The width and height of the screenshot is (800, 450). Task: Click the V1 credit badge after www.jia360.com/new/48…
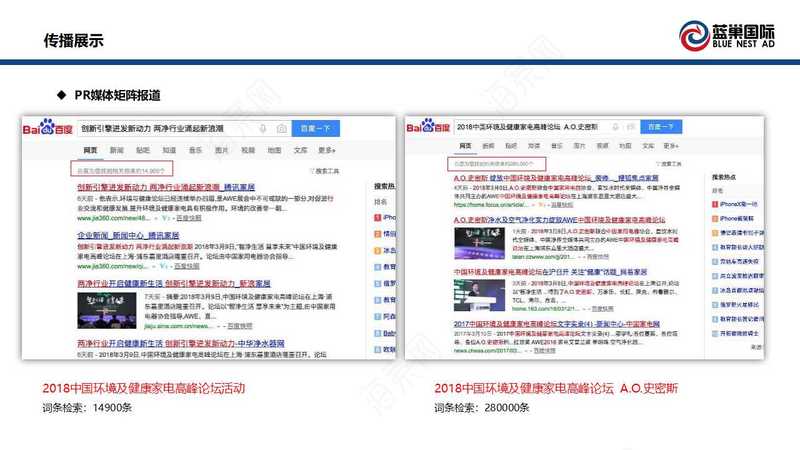tap(164, 218)
